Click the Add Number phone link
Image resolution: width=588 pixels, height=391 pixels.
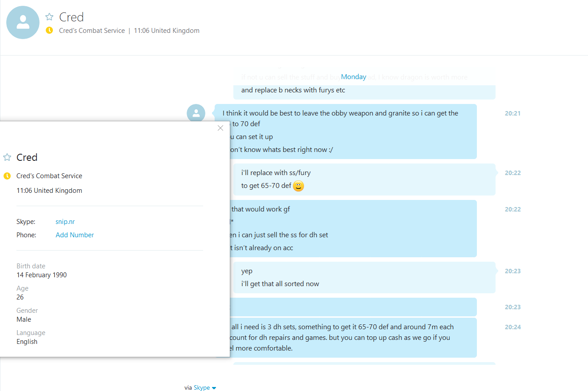pyautogui.click(x=75, y=235)
